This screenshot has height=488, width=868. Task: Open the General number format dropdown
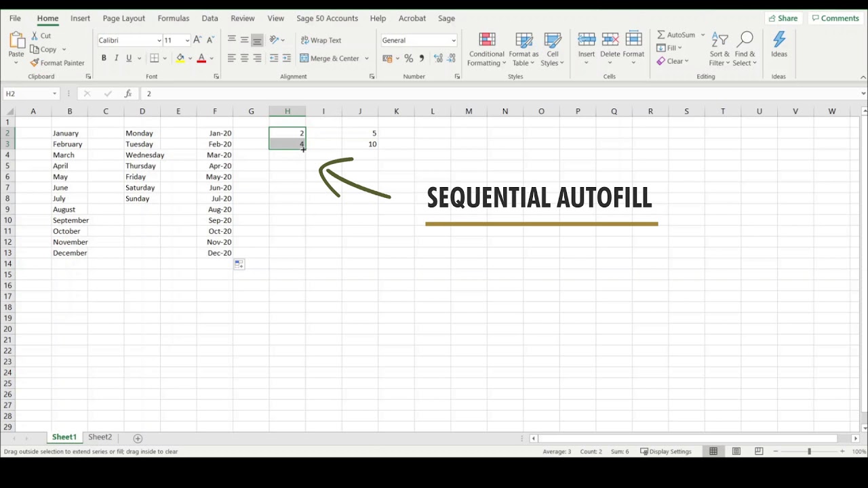[453, 40]
